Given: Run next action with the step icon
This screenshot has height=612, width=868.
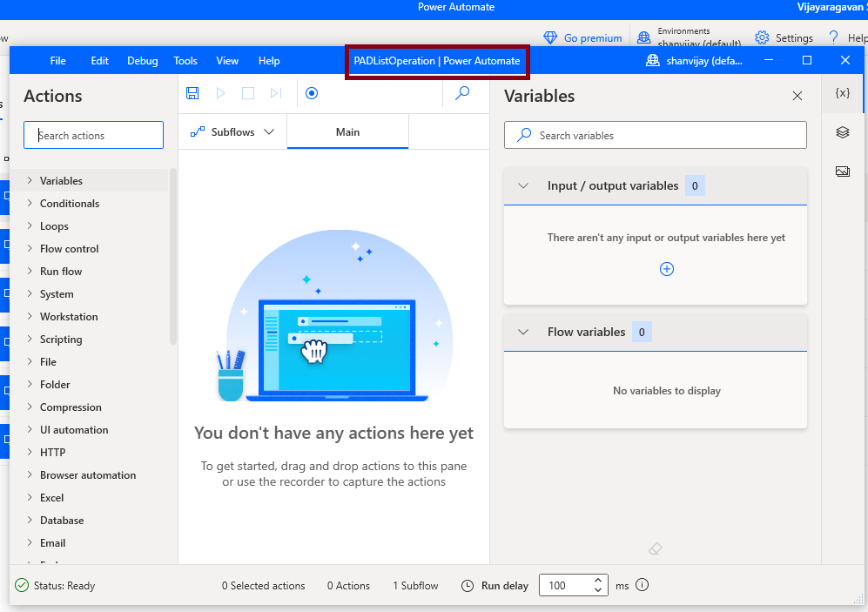Looking at the screenshot, I should pos(276,93).
